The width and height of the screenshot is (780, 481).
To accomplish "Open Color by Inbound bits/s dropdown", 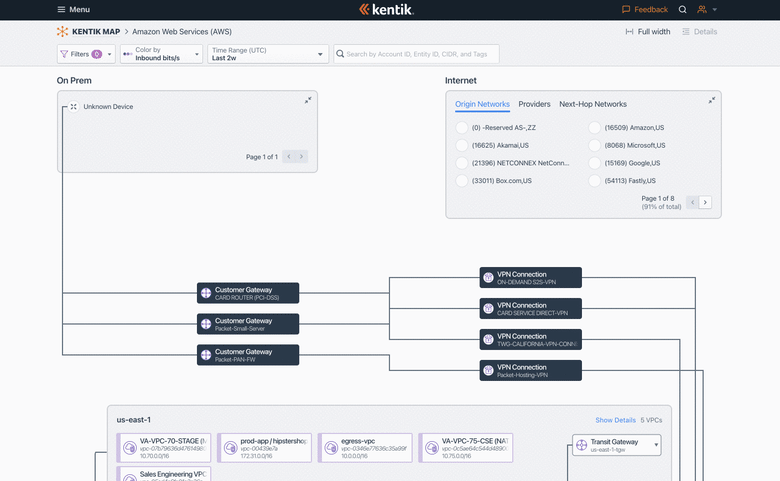I will coord(161,54).
